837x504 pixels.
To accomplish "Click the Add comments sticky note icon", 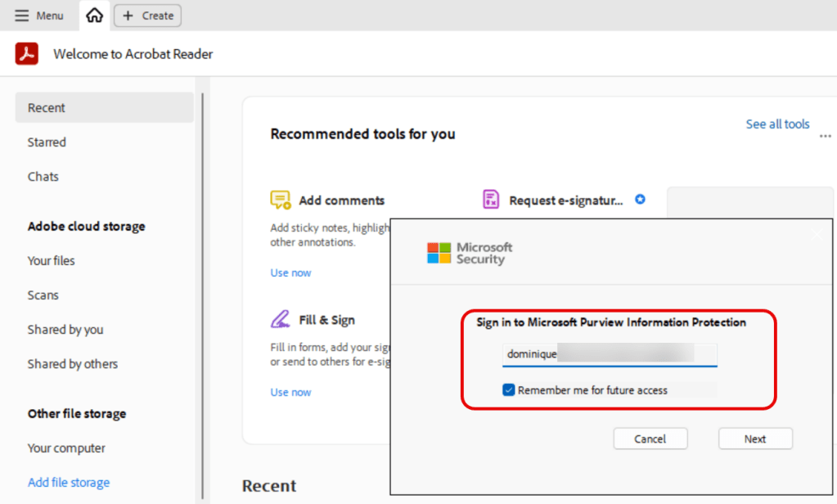I will [x=281, y=200].
